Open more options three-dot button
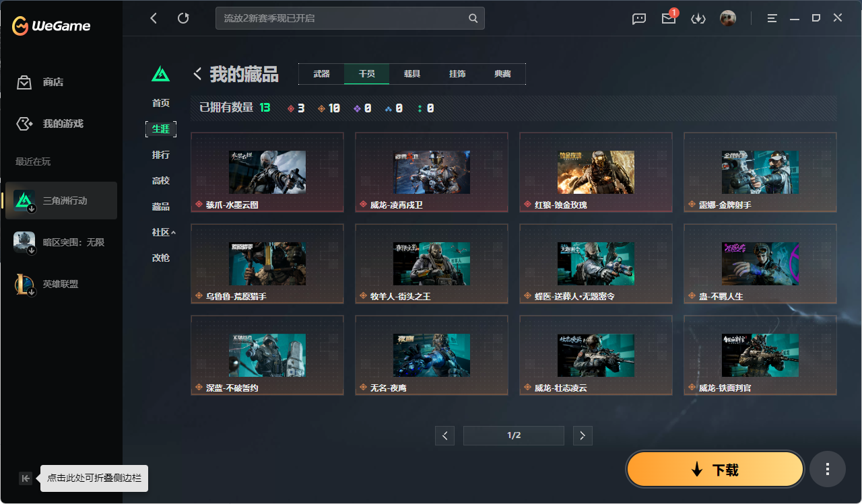The width and height of the screenshot is (862, 504). pyautogui.click(x=828, y=469)
